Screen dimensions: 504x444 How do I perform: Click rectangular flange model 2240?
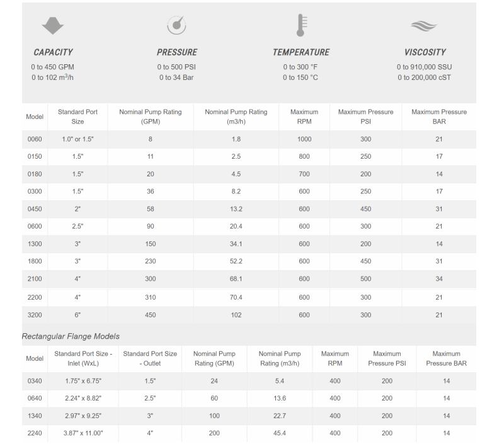[x=35, y=433]
